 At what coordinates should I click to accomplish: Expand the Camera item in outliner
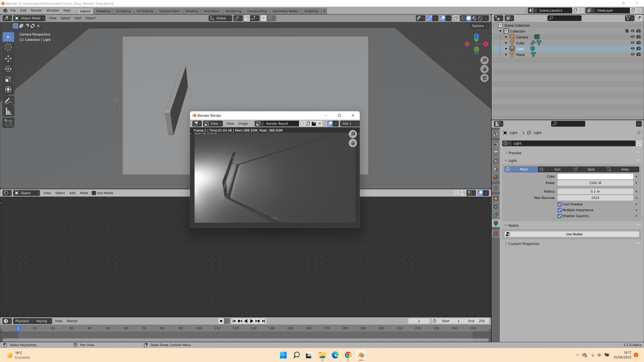click(x=506, y=37)
